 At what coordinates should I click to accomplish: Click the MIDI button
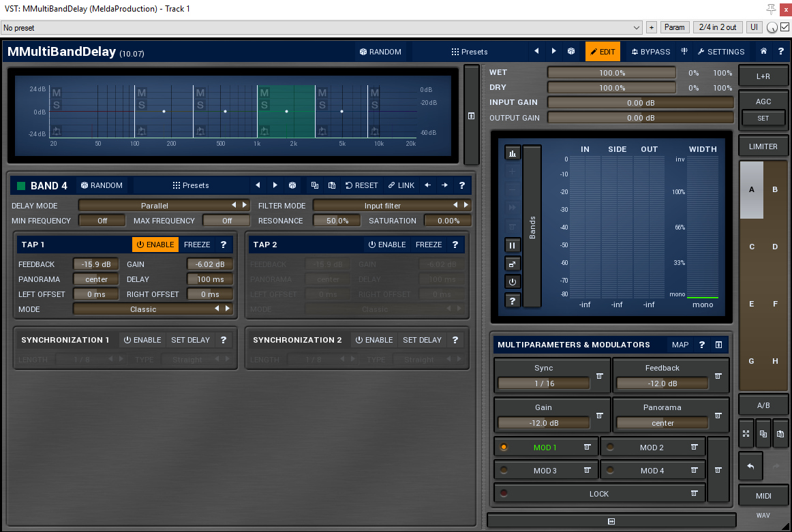[763, 496]
